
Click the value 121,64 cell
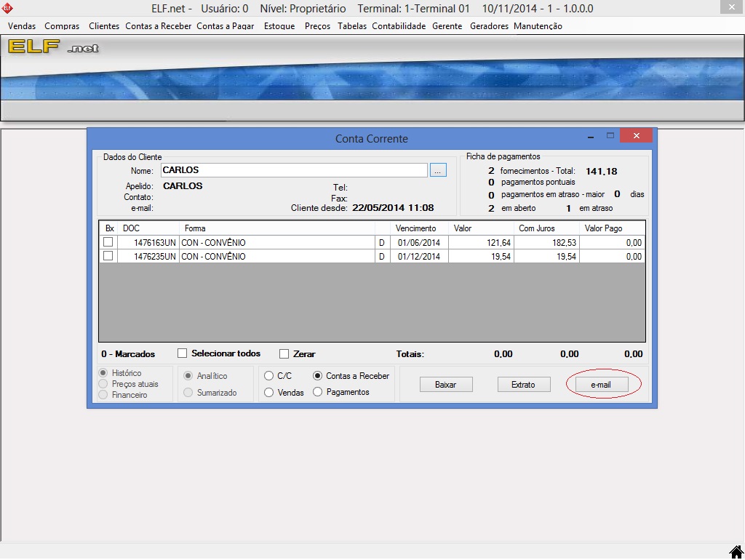(x=481, y=243)
